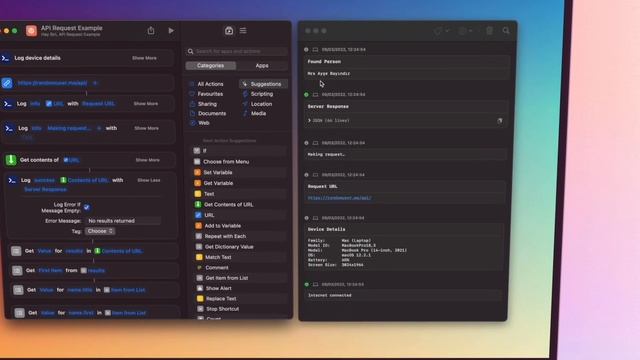The width and height of the screenshot is (640, 360).
Task: Collapse with Show Less on Server Response log
Action: pos(149,180)
